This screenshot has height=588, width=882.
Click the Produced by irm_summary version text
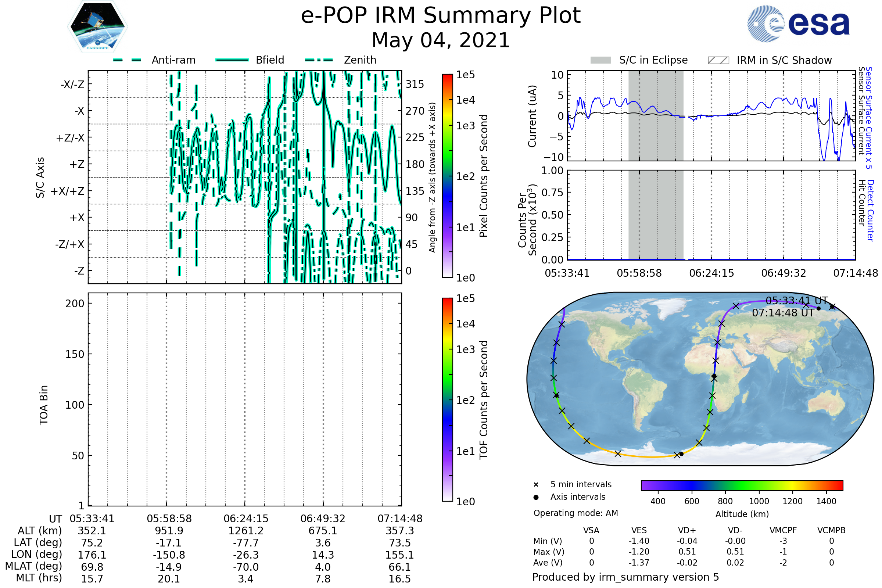pos(625,577)
